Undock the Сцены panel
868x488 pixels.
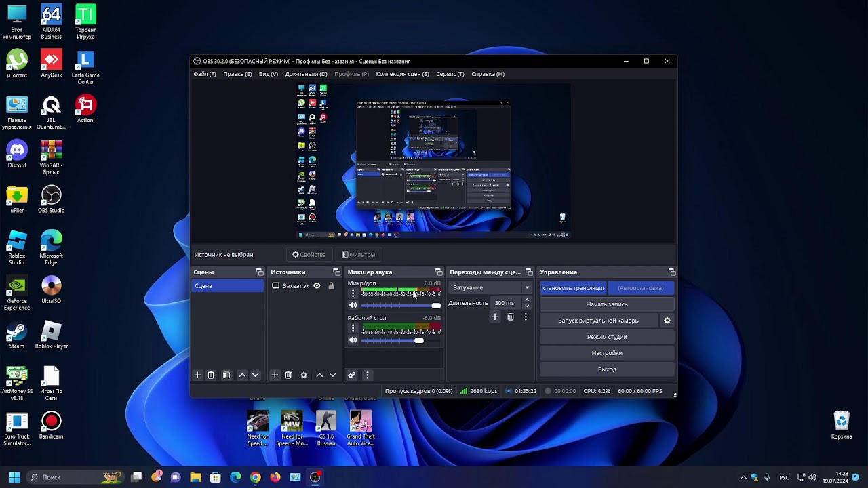pyautogui.click(x=260, y=272)
